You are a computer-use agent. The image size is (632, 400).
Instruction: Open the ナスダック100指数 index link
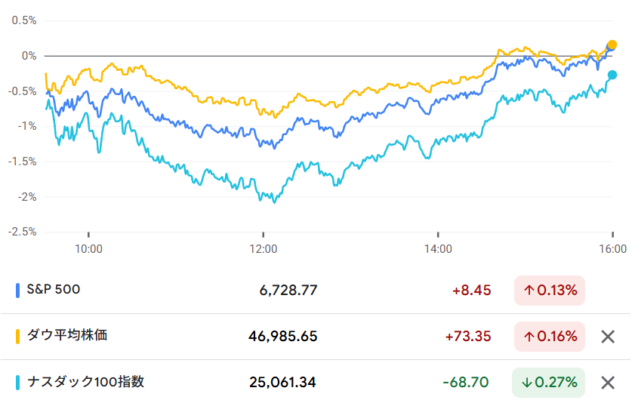click(85, 382)
